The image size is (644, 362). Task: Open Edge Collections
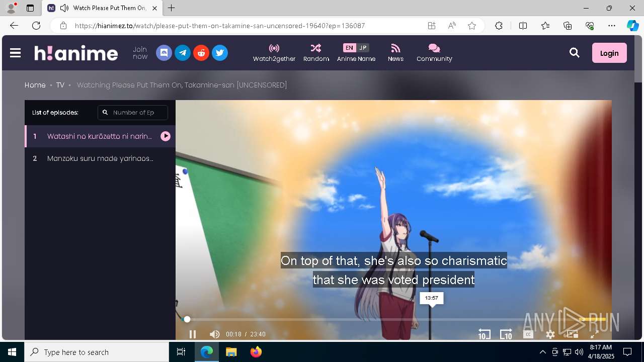pyautogui.click(x=568, y=26)
